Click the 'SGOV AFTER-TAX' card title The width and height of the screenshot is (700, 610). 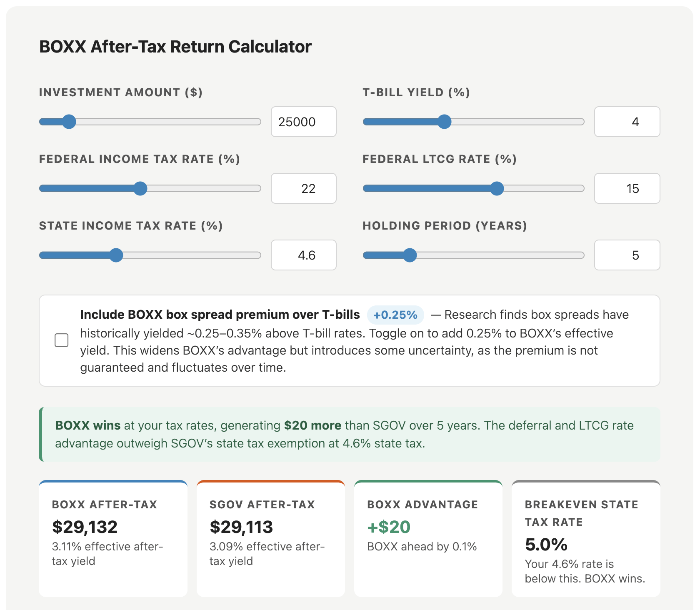coord(262,505)
